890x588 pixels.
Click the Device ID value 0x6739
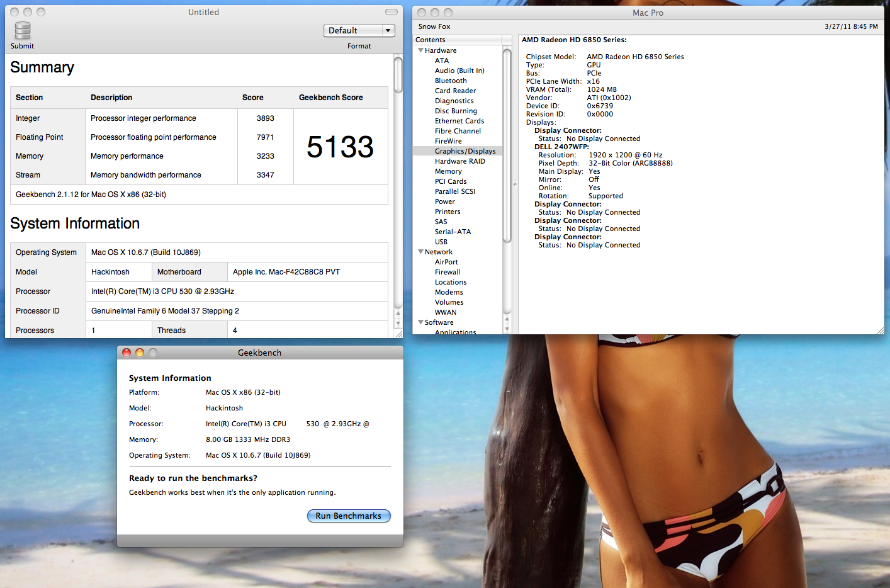pyautogui.click(x=600, y=106)
